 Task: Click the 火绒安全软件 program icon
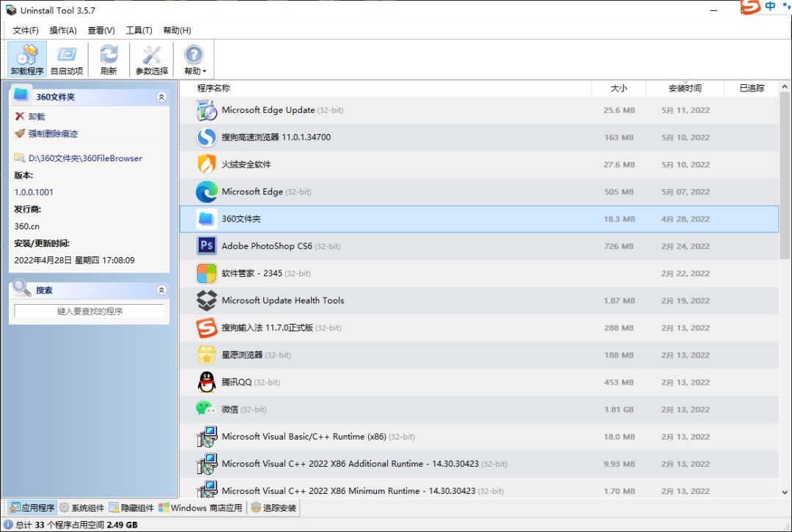[207, 165]
